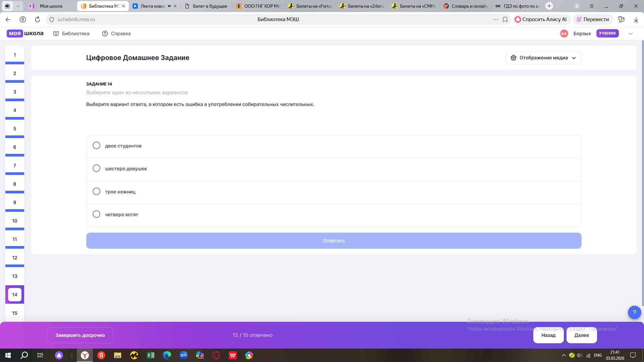Screen dimensions: 644x362
Task: Switch to the Билет в будущее tab
Action: click(206, 6)
